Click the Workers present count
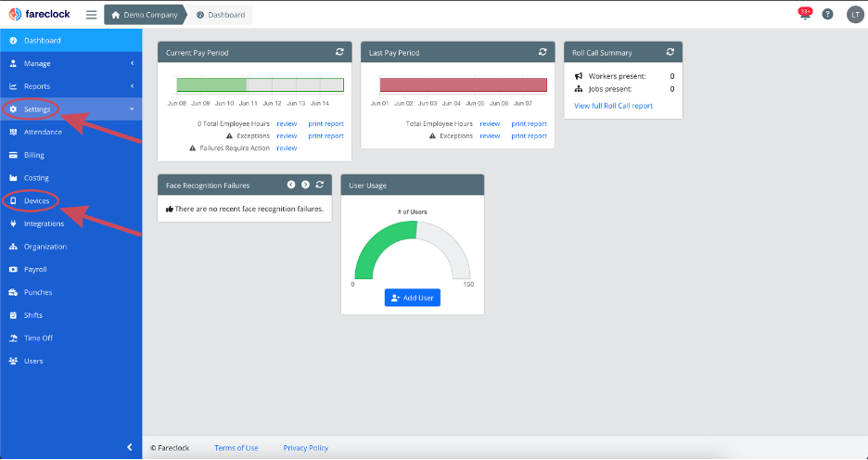The width and height of the screenshot is (868, 460). (672, 76)
